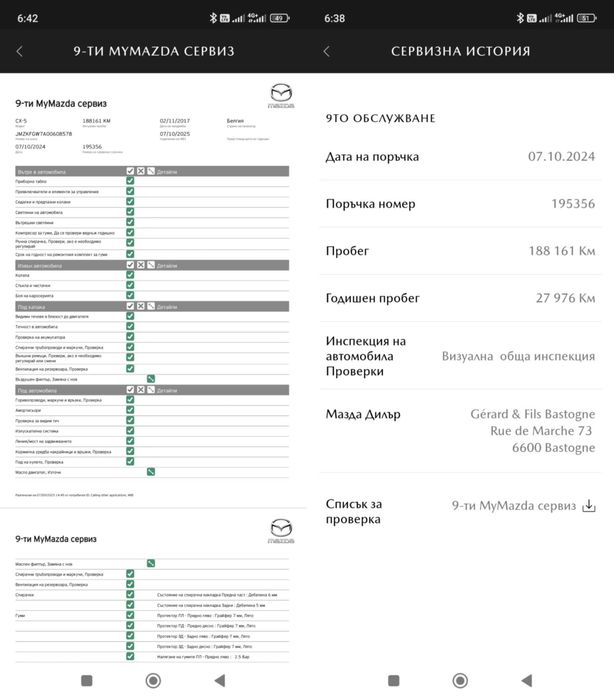Tap wrench icon beside Въздушен филтър row
Screen dimensions: 614x699
(151, 379)
